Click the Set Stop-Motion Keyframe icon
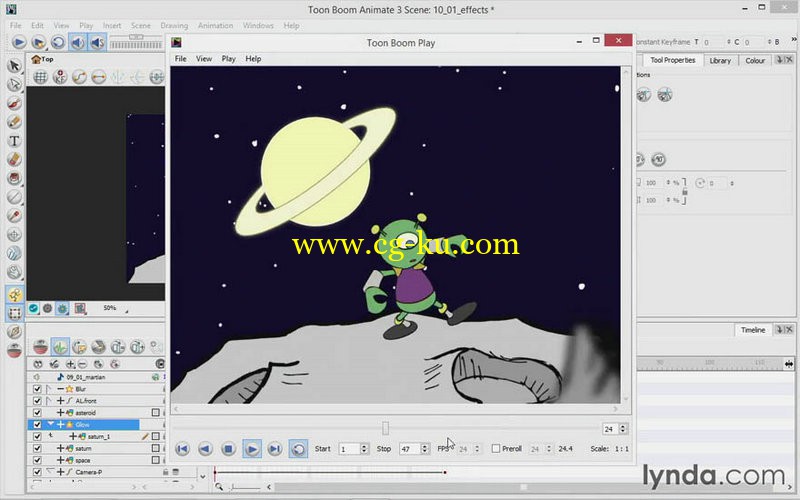This screenshot has height=500, width=800. tap(98, 77)
